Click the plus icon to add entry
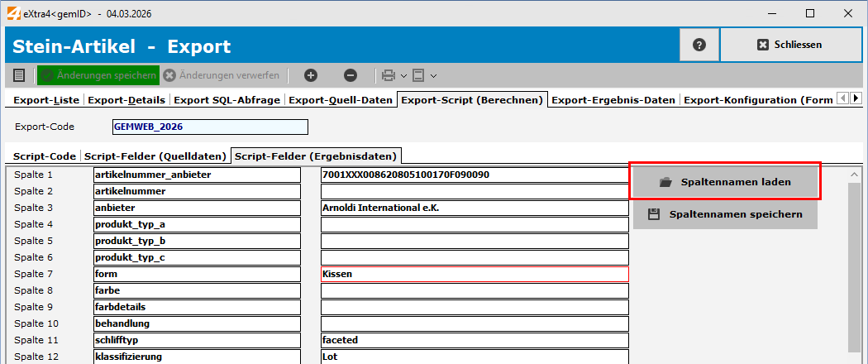 click(x=311, y=75)
